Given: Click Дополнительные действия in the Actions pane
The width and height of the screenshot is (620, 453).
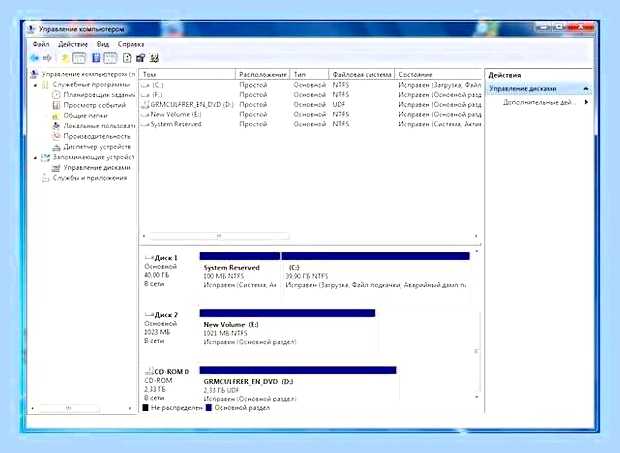Looking at the screenshot, I should (x=537, y=102).
